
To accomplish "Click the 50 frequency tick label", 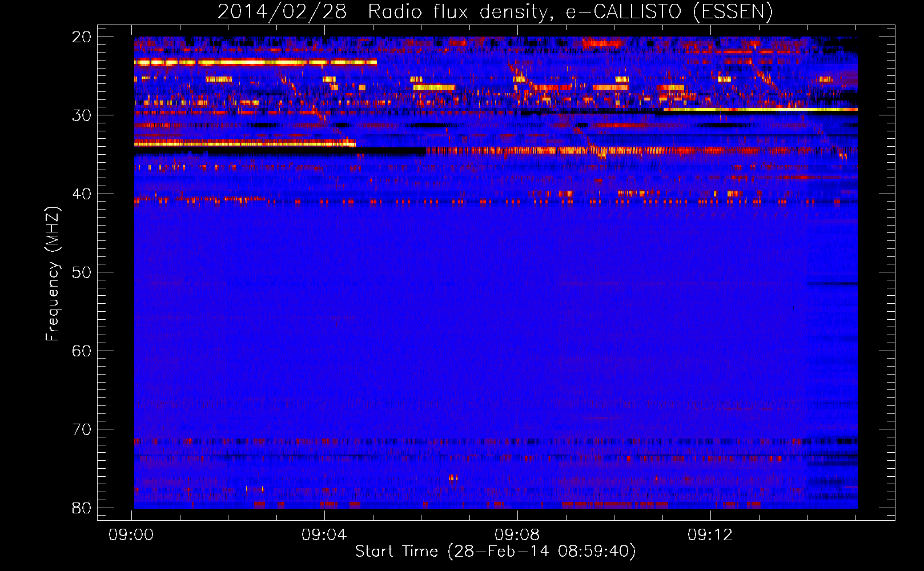I will 82,272.
